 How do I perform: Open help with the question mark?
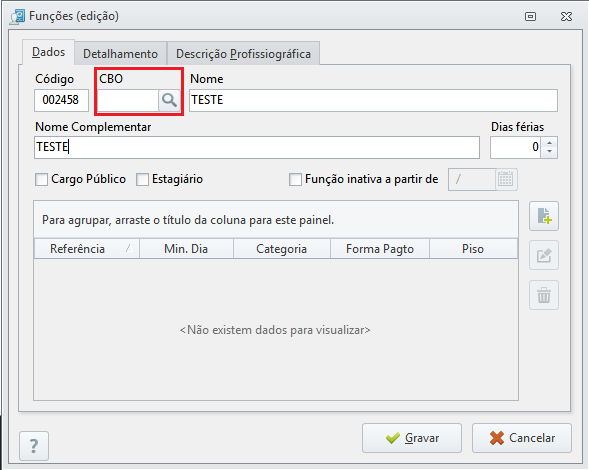click(34, 446)
